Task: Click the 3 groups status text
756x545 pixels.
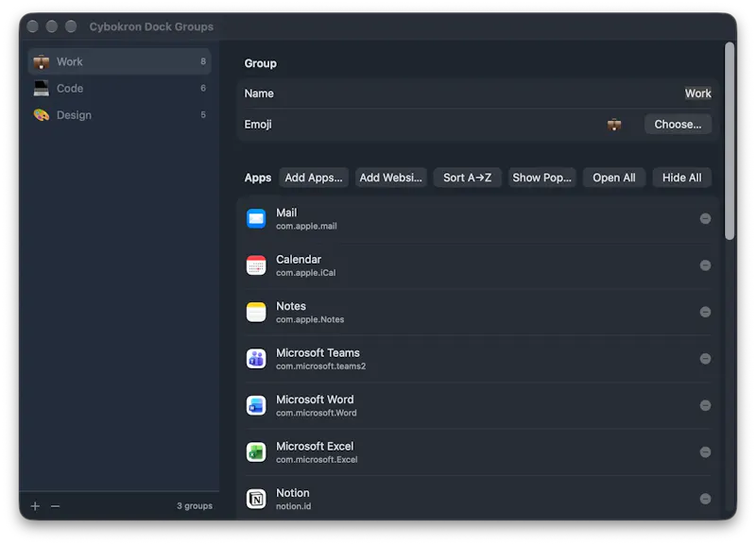Action: coord(195,506)
